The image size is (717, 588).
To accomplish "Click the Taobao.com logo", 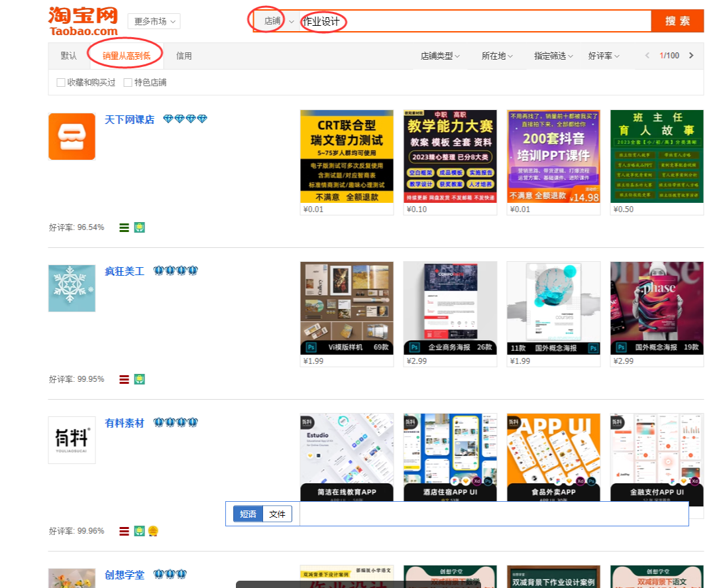I will point(83,21).
